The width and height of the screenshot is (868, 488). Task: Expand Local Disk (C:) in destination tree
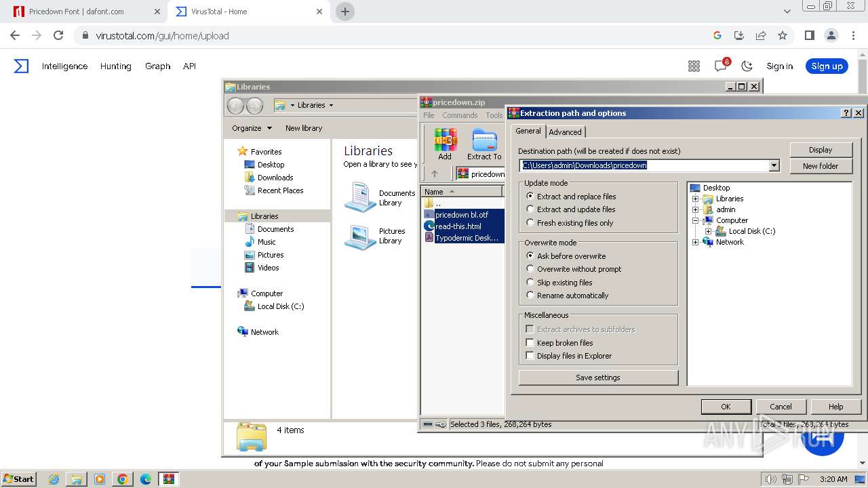click(x=708, y=231)
